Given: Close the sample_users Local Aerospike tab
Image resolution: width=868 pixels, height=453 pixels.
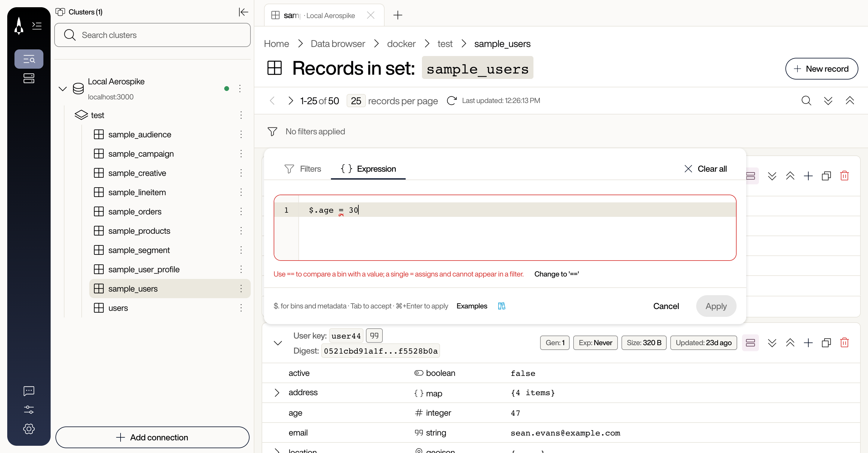Looking at the screenshot, I should point(371,15).
